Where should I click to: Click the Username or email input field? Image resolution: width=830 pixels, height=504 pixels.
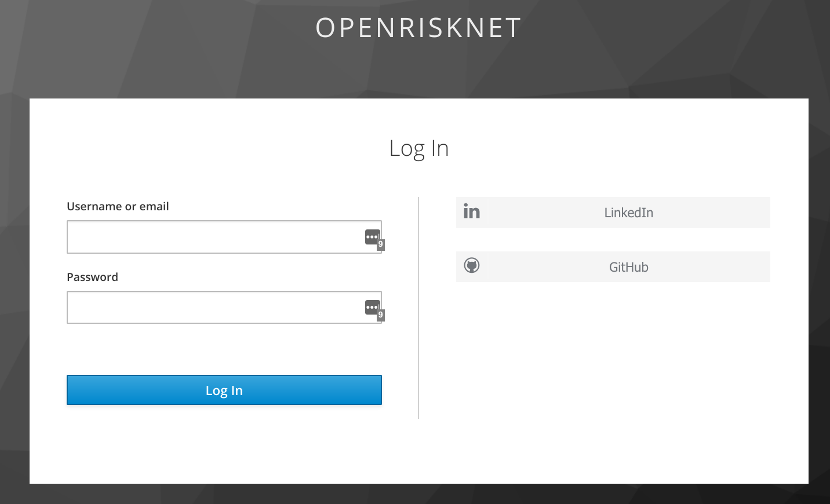click(224, 237)
